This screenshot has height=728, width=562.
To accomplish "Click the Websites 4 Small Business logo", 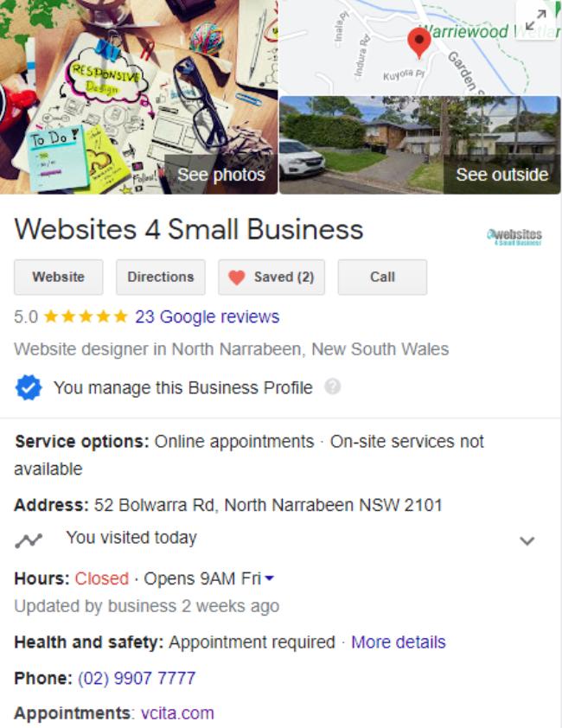I will point(514,236).
